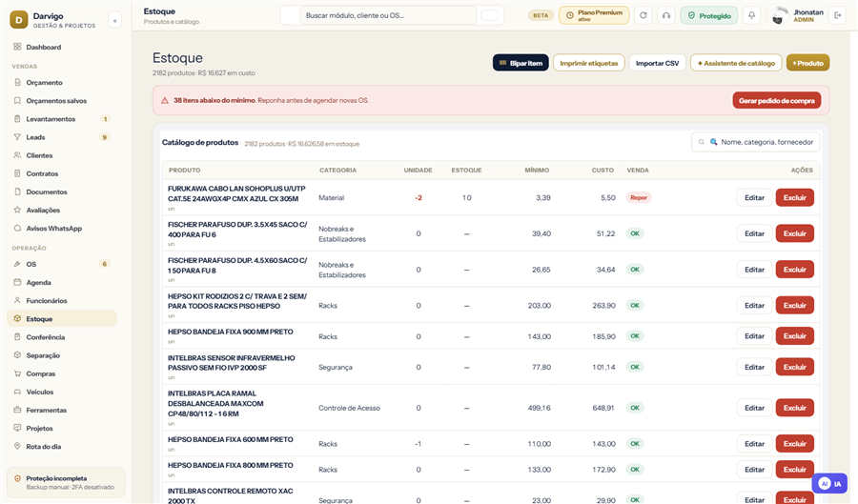Open Clientes people icon

coord(17,155)
